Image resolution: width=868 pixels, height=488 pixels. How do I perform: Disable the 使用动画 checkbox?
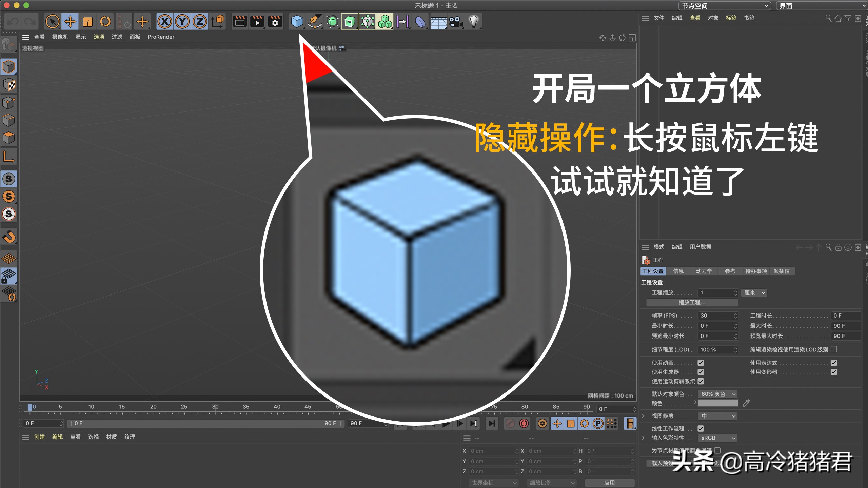pos(701,363)
